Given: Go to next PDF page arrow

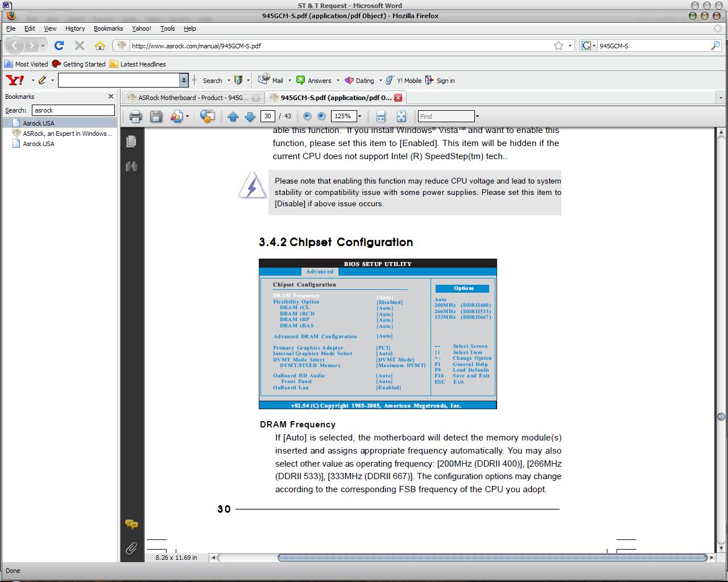Looking at the screenshot, I should [x=250, y=117].
